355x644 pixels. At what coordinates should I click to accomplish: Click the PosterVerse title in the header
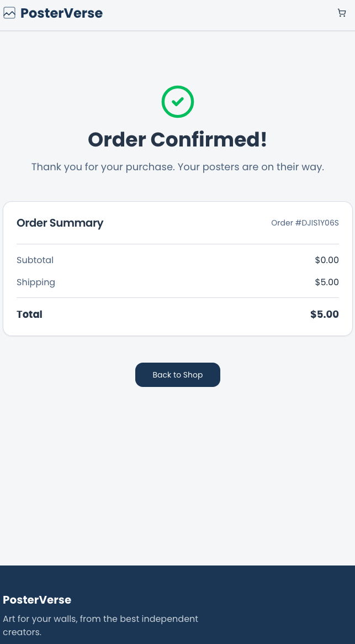coord(61,13)
